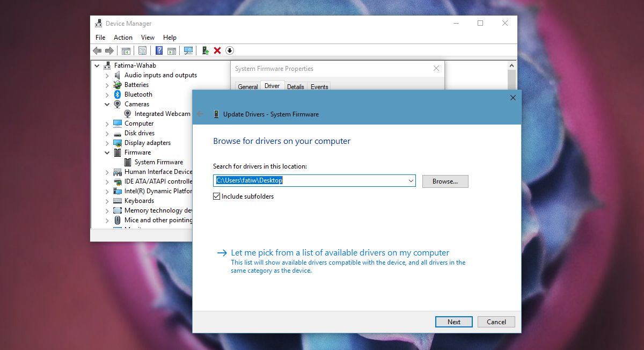Click the Update device driver toolbar icon

click(205, 50)
